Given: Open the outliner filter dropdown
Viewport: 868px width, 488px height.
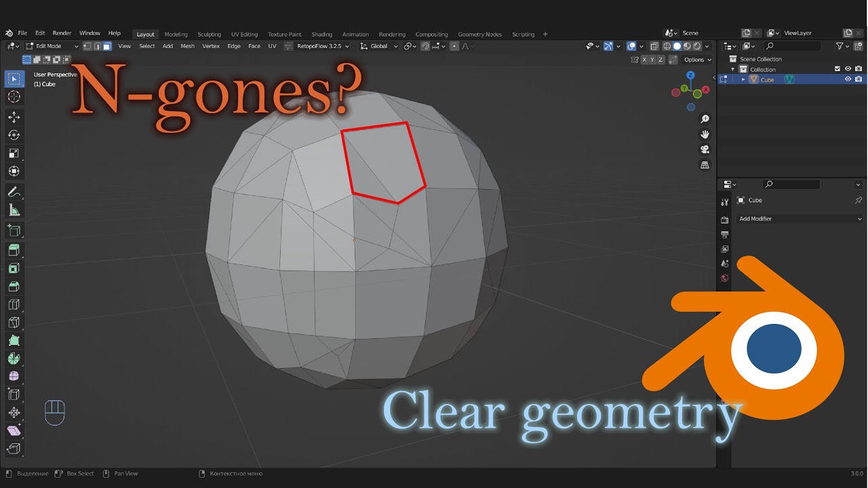Looking at the screenshot, I should tap(843, 46).
